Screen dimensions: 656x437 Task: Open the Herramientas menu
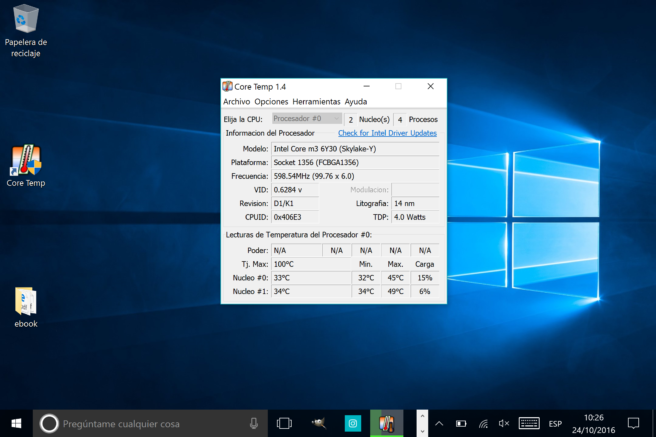tap(316, 102)
